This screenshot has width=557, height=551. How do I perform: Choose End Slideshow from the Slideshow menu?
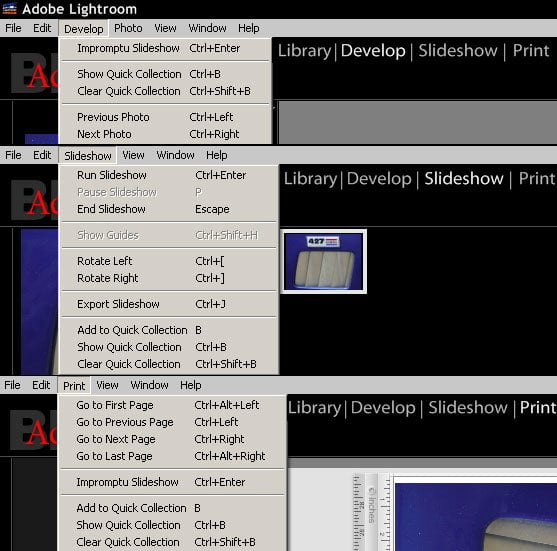tap(169, 209)
